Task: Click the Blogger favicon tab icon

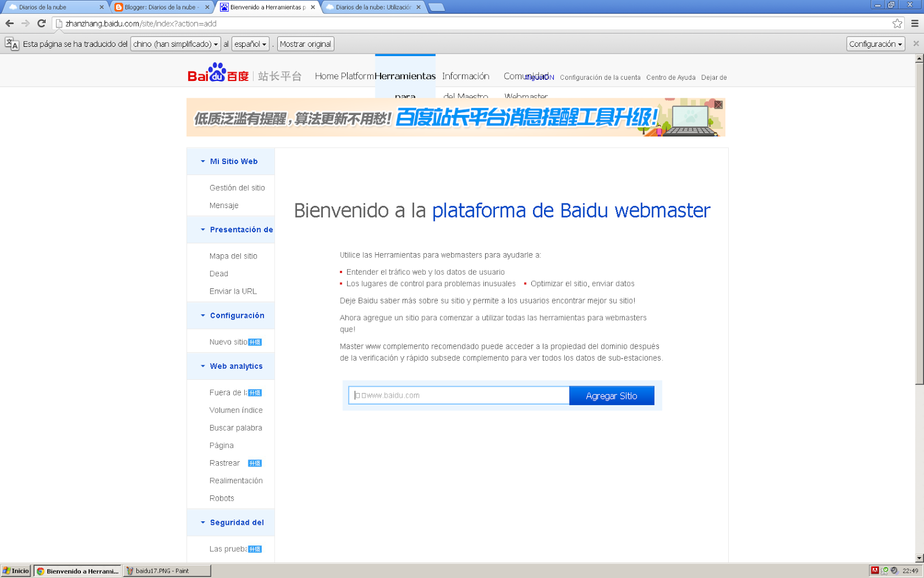Action: (x=119, y=7)
